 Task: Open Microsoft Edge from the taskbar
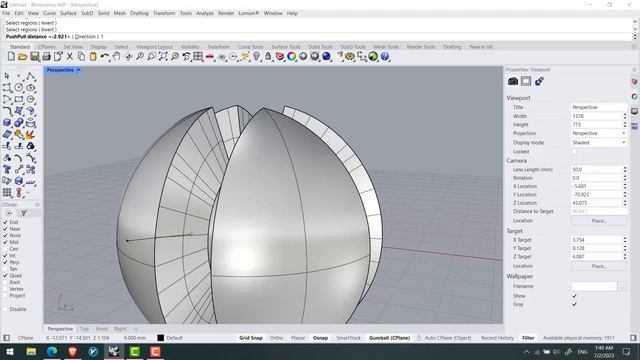click(x=52, y=352)
